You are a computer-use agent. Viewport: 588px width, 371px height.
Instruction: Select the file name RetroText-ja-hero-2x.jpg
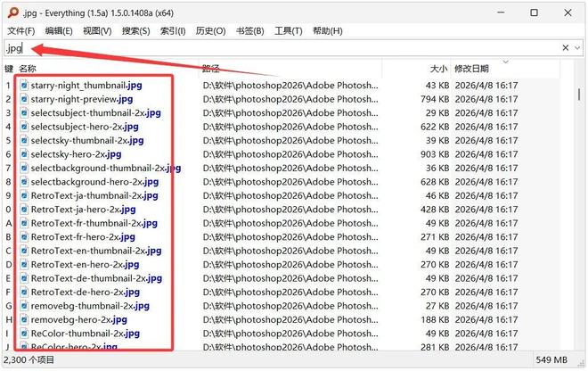click(83, 210)
